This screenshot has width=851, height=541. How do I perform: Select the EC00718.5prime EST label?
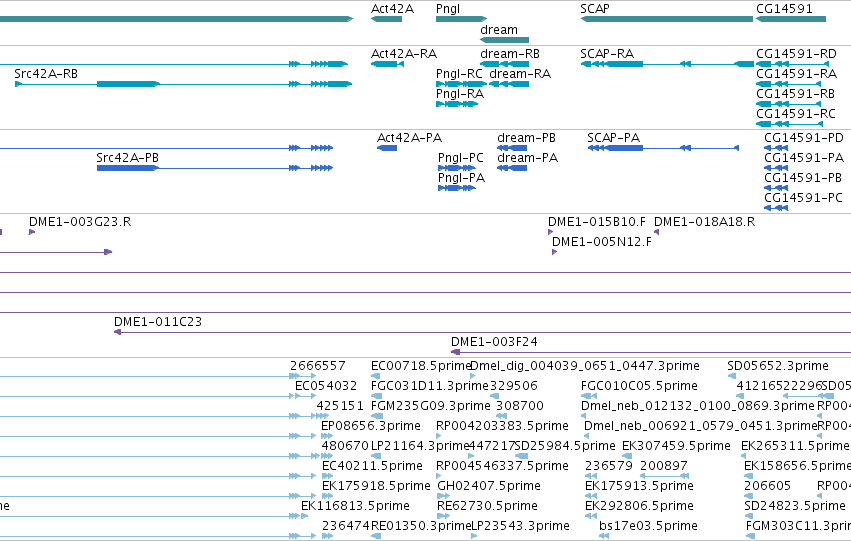(x=421, y=366)
